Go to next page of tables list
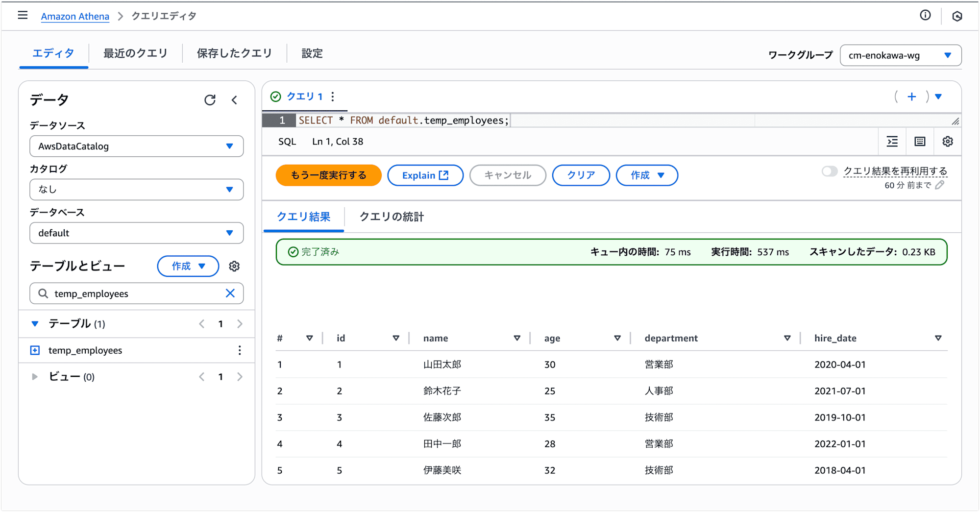Image resolution: width=980 pixels, height=512 pixels. click(240, 324)
